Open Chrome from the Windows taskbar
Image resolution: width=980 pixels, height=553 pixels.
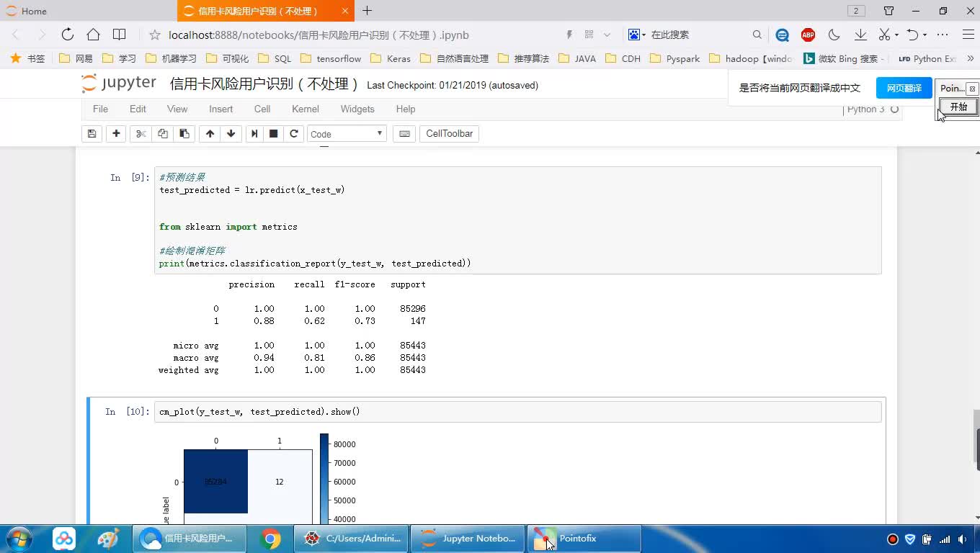click(271, 539)
